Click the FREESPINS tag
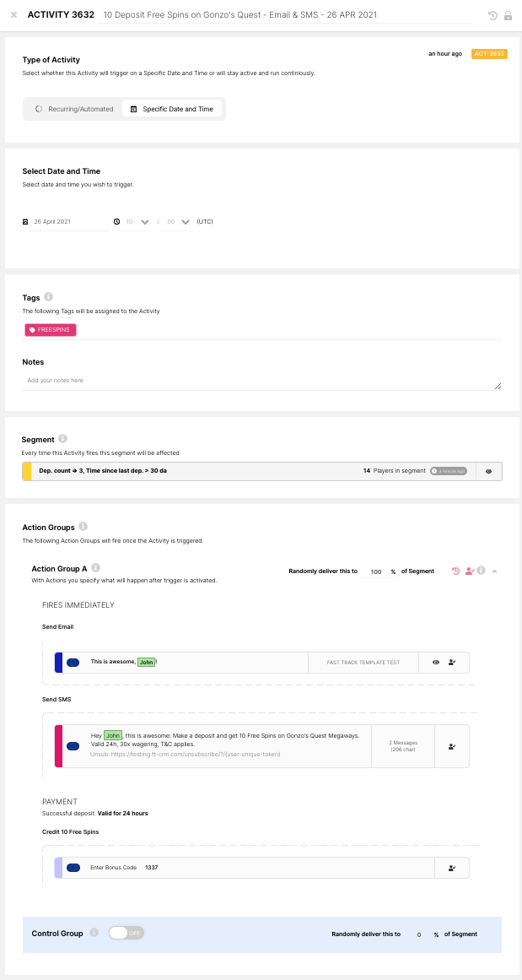Screen dimensions: 522x980 [x=51, y=330]
